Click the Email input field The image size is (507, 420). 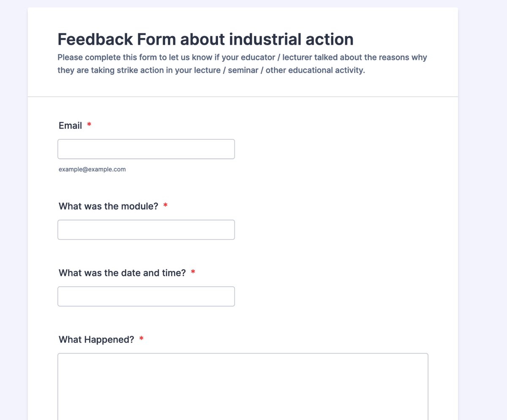pyautogui.click(x=146, y=149)
